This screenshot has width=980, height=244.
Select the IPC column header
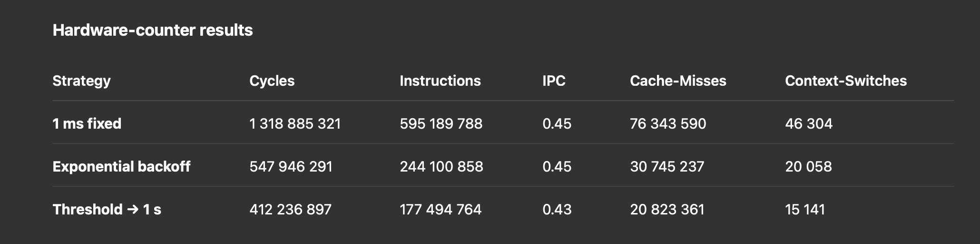554,81
